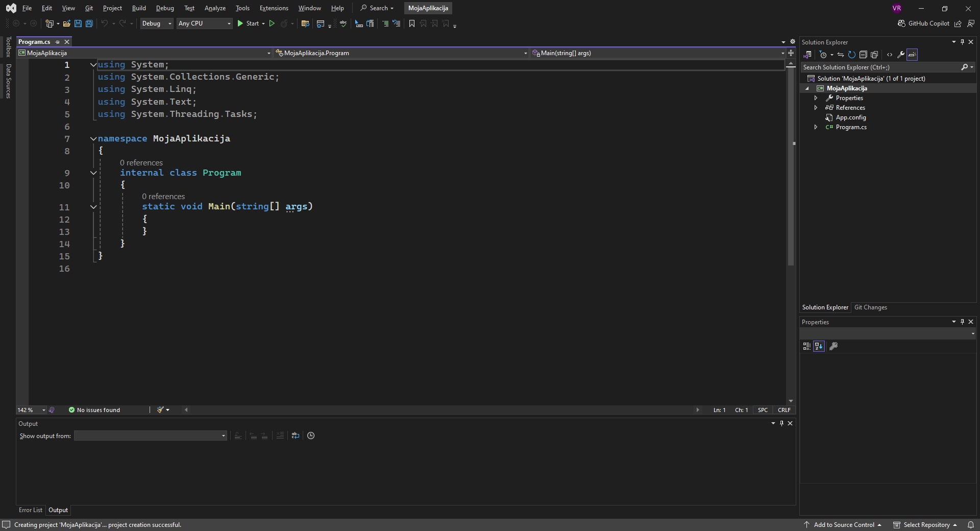
Task: Click the notifications bell in status bar
Action: coord(971,525)
